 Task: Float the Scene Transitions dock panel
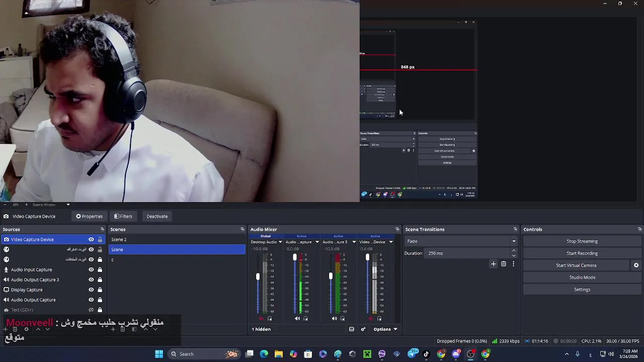[515, 229]
